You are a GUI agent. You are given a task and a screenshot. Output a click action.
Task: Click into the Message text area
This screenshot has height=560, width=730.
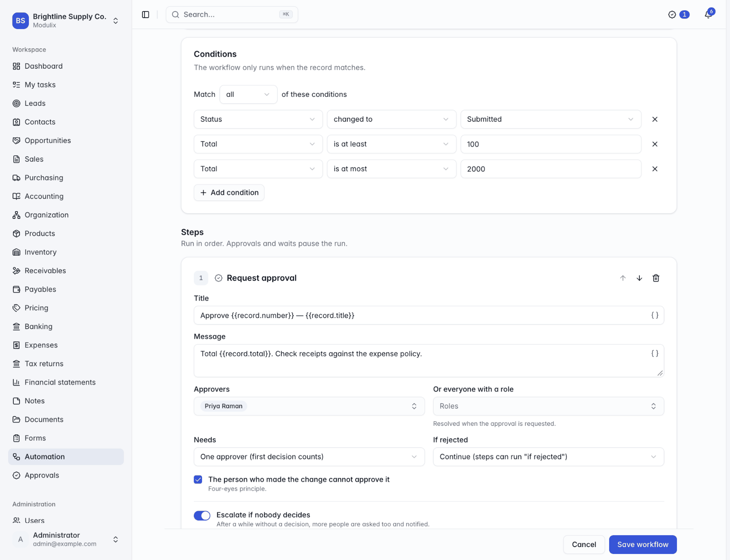[428, 361]
